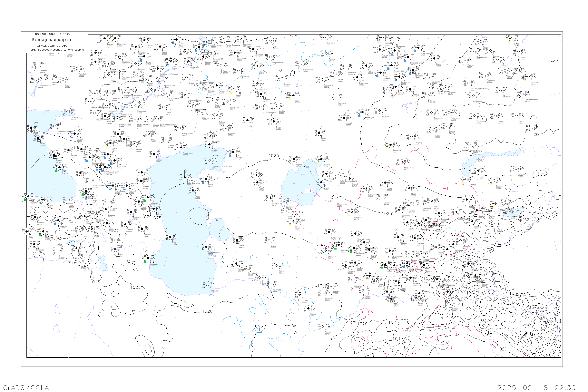
Task: Click the Днепропетровск 34504 station label
Action: click(44, 86)
